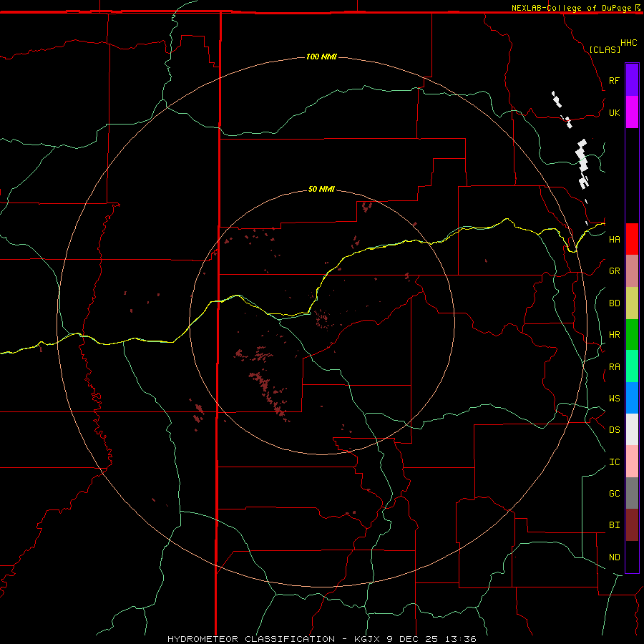This screenshot has width=644, height=644.
Task: Click the BI legend label
Action: point(614,525)
